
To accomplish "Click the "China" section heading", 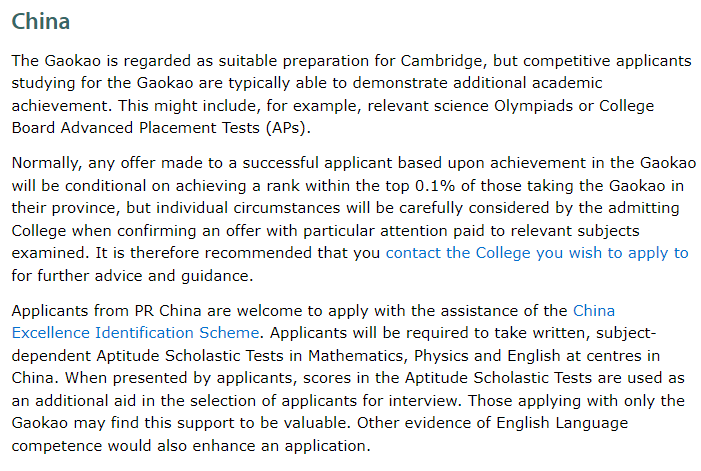I will pos(41,21).
